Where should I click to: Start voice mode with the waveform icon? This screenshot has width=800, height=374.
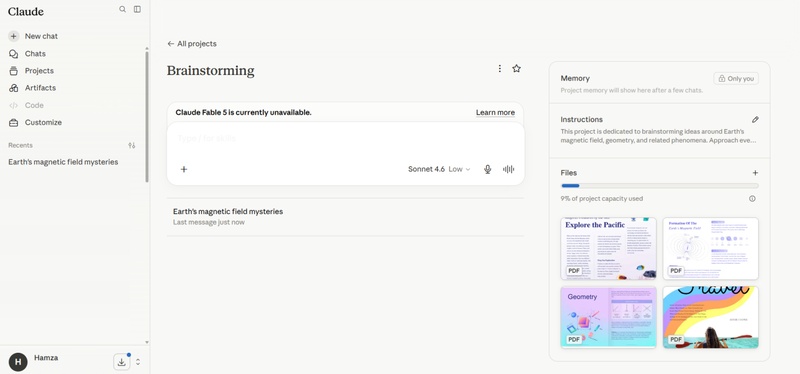coord(509,169)
